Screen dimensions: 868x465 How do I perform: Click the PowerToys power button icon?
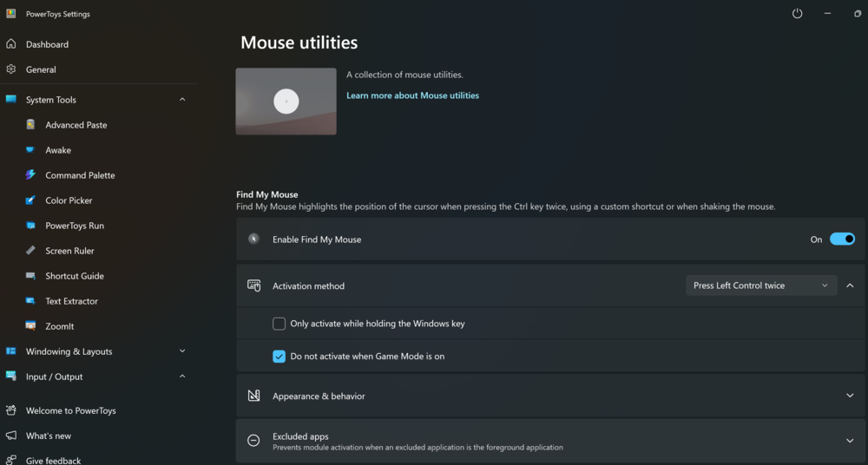(x=797, y=14)
